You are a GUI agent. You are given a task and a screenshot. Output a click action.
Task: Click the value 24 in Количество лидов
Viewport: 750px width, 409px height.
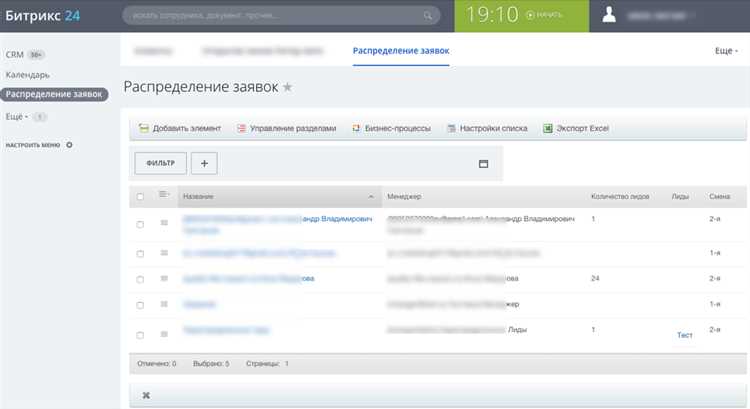click(595, 278)
